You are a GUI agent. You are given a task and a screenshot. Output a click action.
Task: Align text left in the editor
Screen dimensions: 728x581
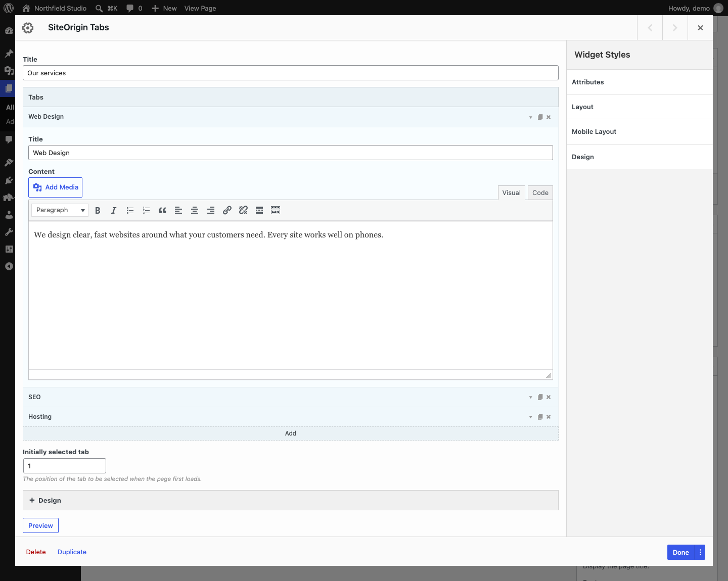point(178,210)
